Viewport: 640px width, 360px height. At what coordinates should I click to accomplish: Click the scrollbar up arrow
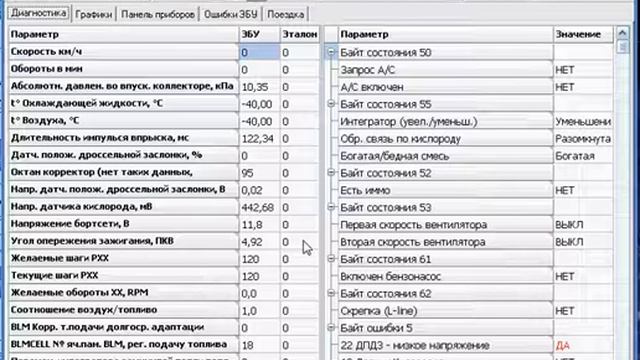point(622,33)
